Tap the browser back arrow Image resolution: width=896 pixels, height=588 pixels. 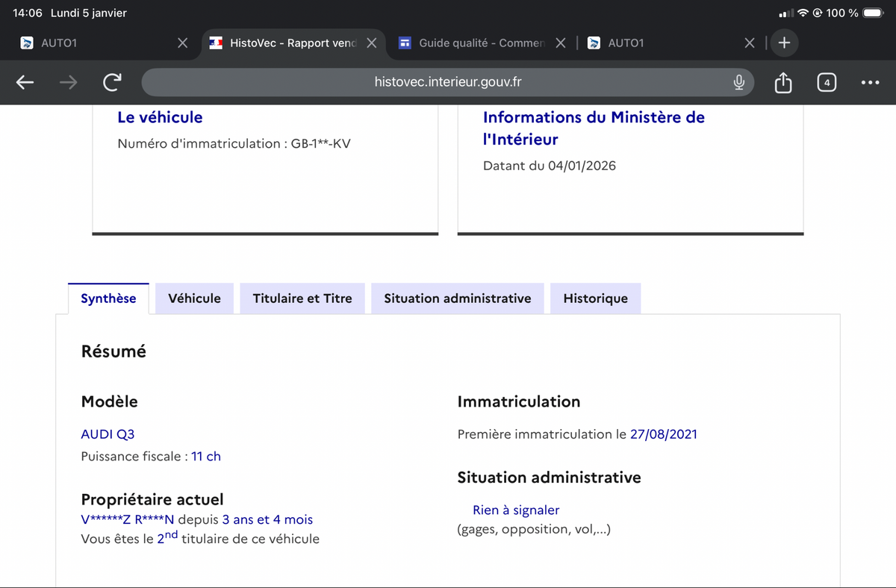coord(25,82)
